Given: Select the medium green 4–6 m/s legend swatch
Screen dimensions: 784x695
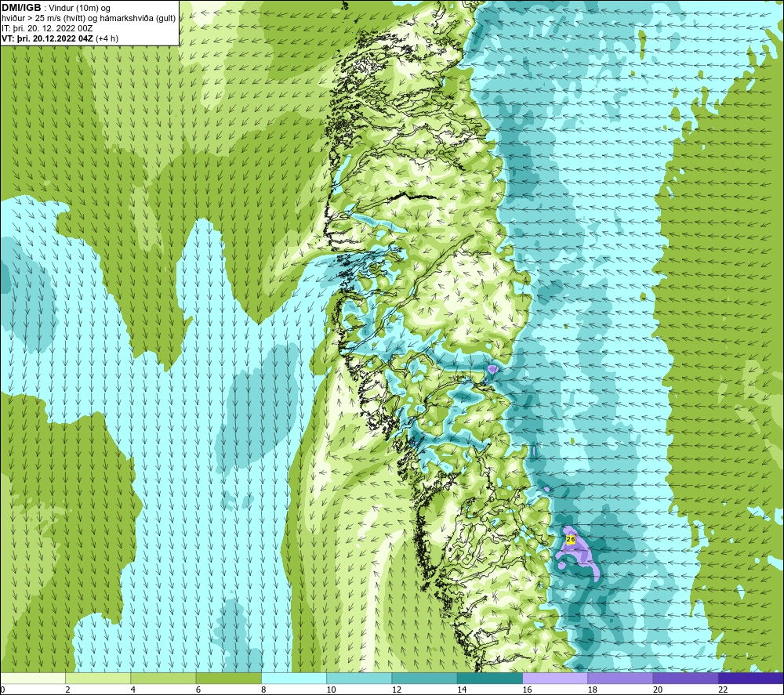Looking at the screenshot, I should coord(164,678).
